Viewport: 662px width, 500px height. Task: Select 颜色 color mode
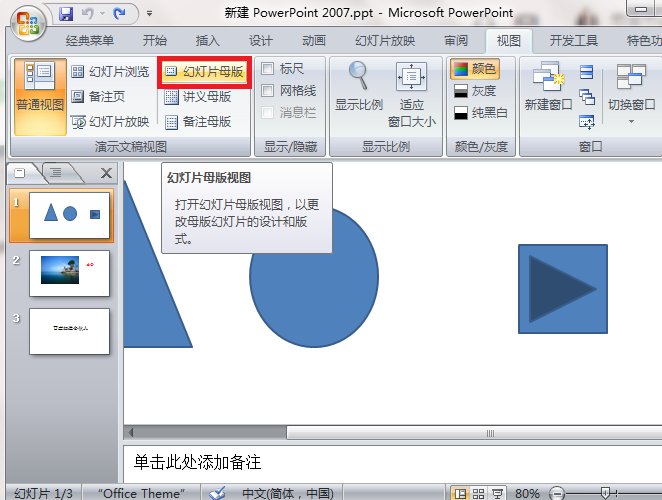click(x=475, y=68)
